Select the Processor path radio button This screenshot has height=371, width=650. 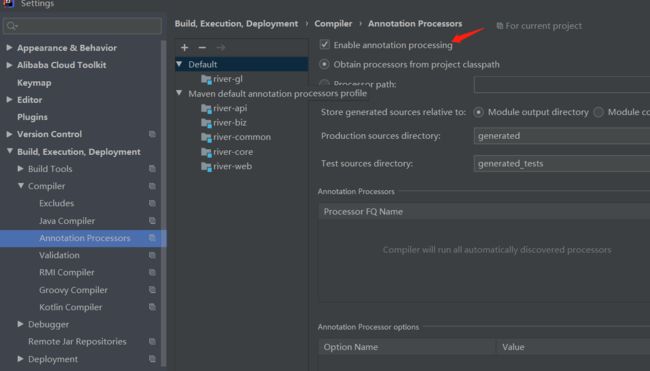click(324, 84)
